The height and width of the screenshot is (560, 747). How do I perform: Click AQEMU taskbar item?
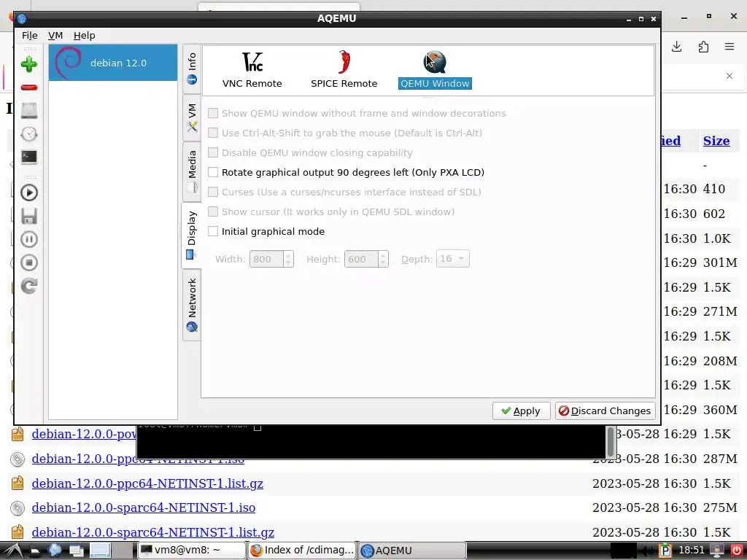click(x=412, y=550)
